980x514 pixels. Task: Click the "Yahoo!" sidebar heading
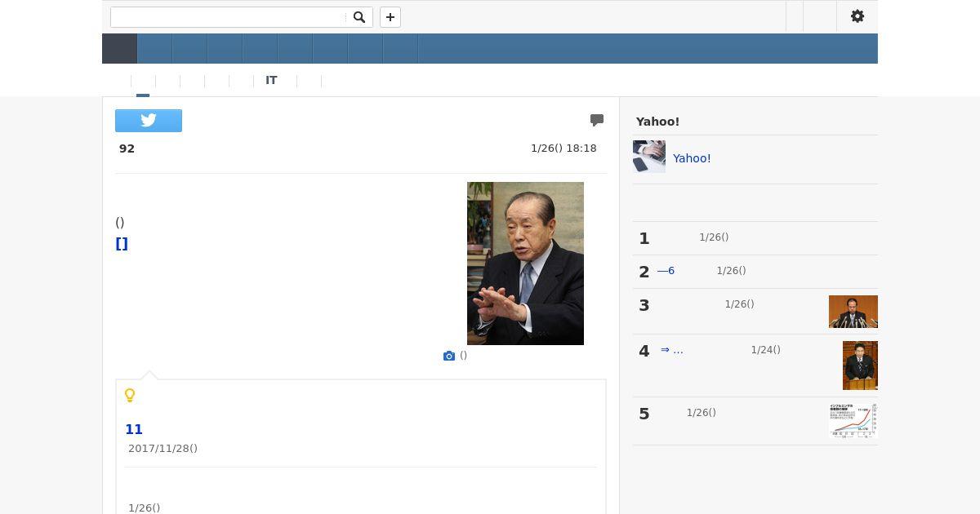coord(657,122)
